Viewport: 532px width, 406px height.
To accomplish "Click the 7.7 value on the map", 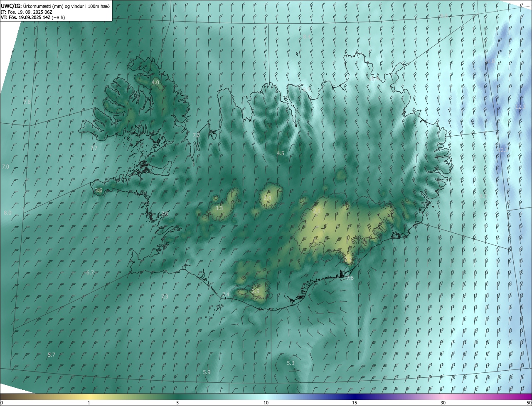I will (94, 148).
